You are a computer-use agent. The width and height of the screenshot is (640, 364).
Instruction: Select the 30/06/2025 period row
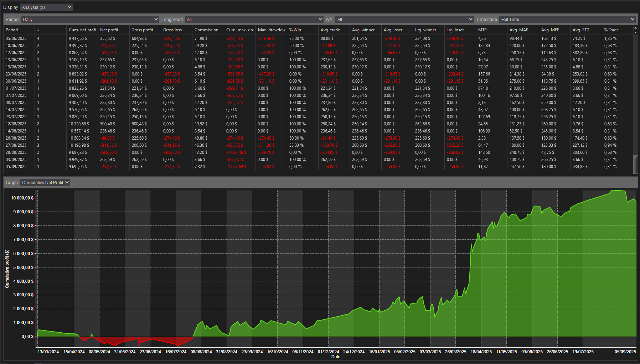(318, 81)
